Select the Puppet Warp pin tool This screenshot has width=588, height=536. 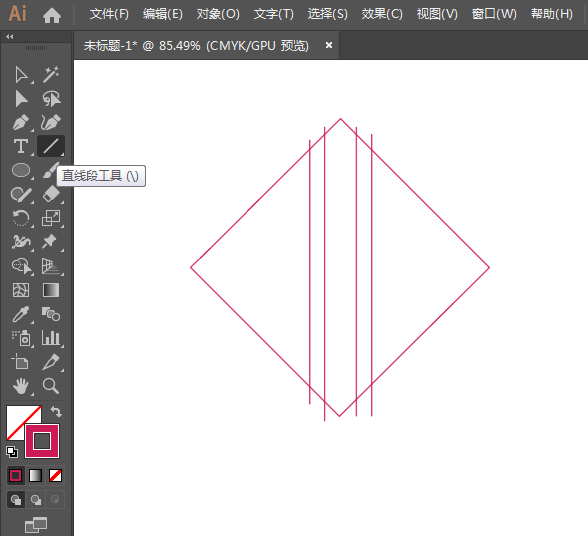click(x=50, y=242)
